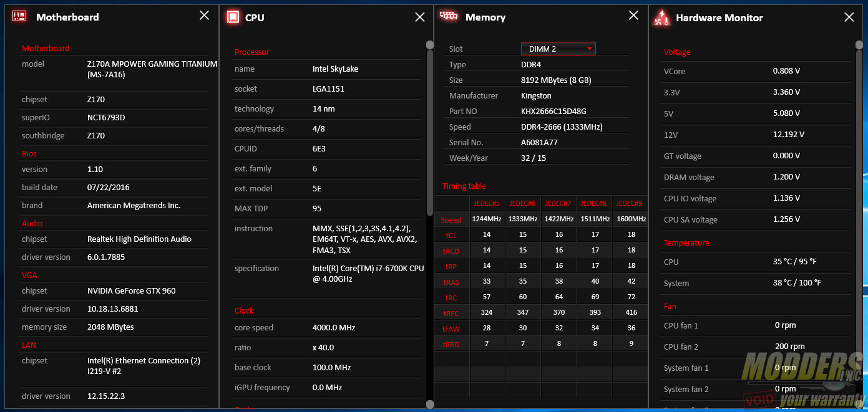The image size is (868, 412).
Task: Click the Bios version value 1.10
Action: (x=95, y=169)
